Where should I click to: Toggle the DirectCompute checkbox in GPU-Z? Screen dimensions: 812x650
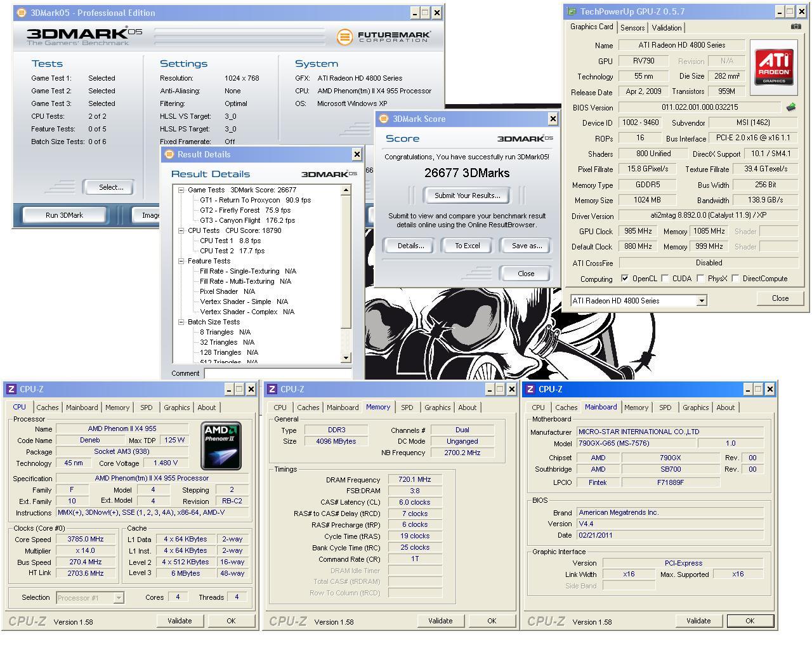(735, 278)
